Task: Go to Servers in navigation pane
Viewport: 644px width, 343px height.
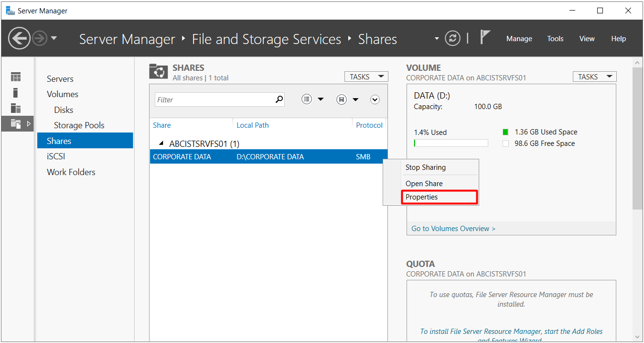Action: (60, 79)
